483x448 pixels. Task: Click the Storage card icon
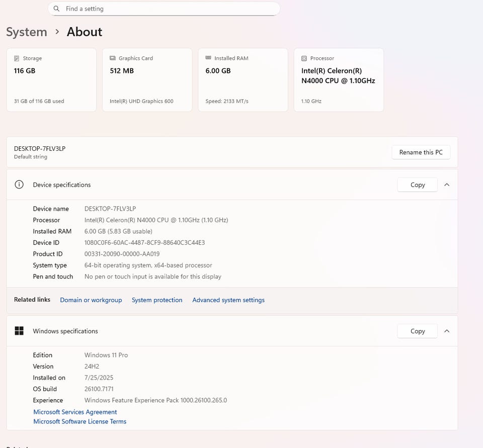point(17,58)
